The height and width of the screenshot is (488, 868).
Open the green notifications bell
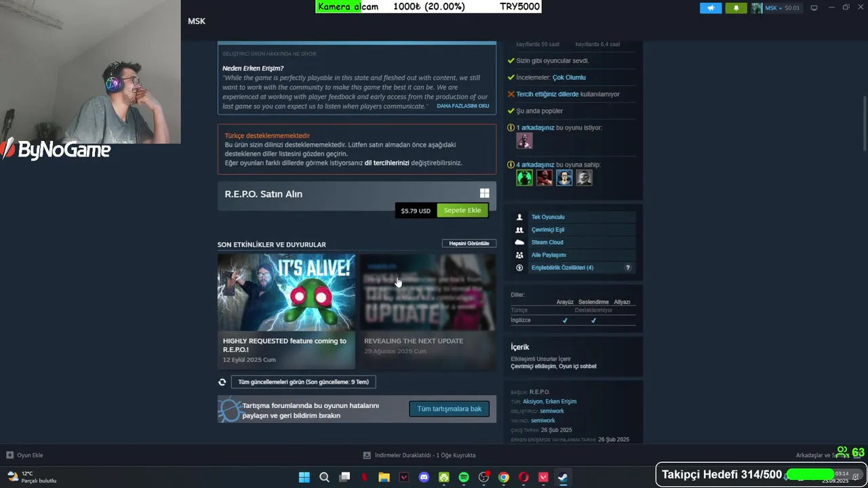(736, 8)
